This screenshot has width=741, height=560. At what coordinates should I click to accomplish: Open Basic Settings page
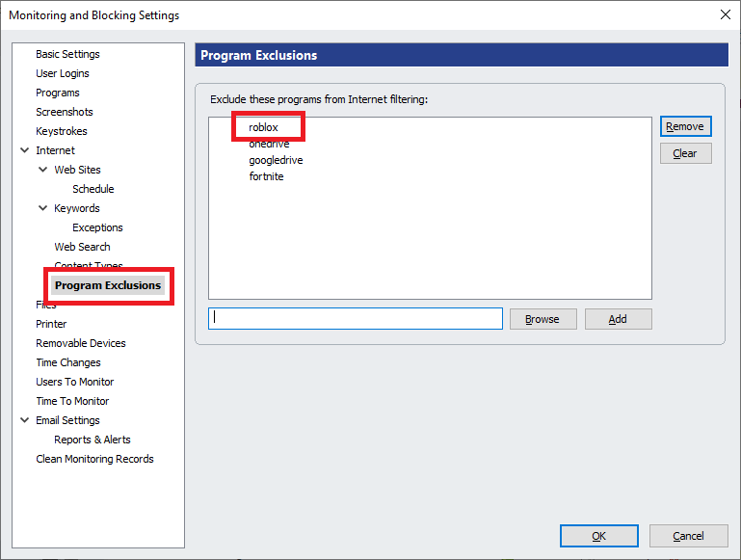pyautogui.click(x=67, y=54)
